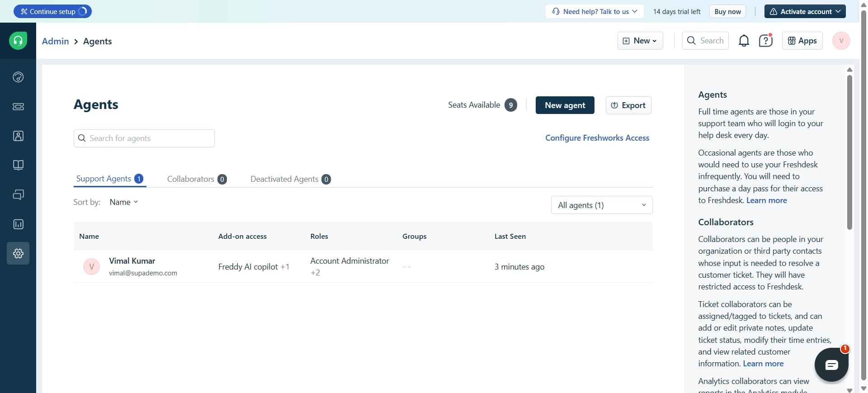Open Configure Freshworks Access link
Viewport: 868px width, 393px height.
(597, 137)
